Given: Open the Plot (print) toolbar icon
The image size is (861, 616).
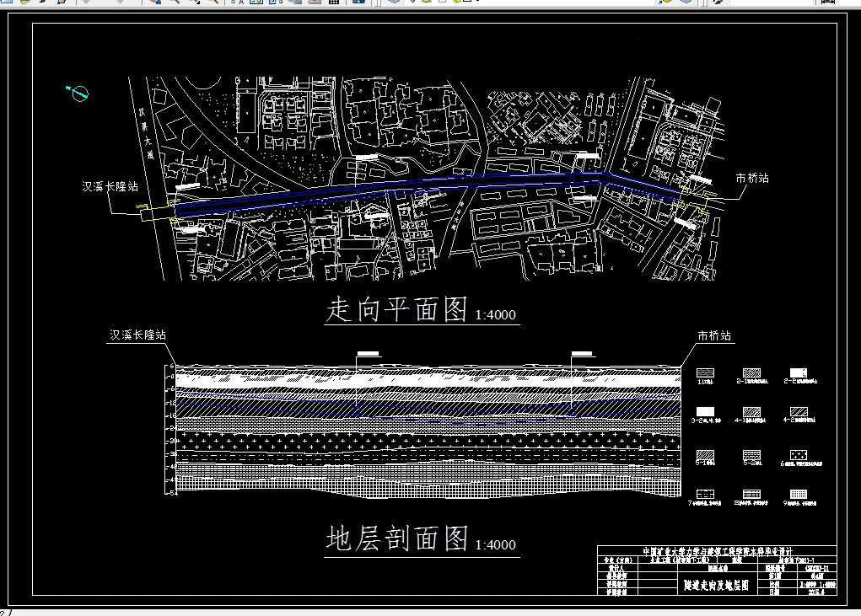Looking at the screenshot, I should click(63, 3).
